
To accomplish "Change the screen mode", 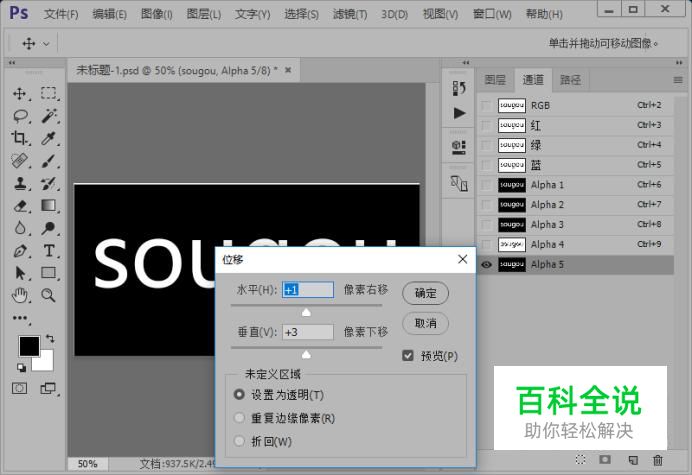I will (x=48, y=388).
